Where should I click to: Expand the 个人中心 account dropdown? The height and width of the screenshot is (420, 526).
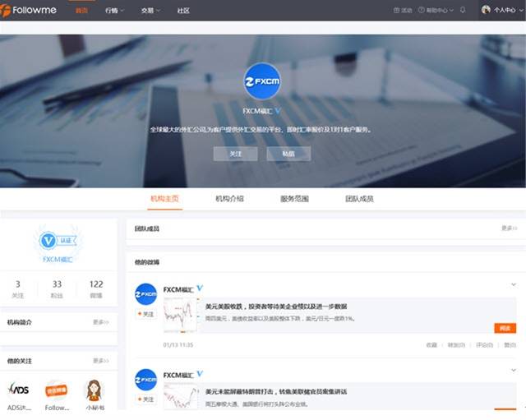(508, 10)
